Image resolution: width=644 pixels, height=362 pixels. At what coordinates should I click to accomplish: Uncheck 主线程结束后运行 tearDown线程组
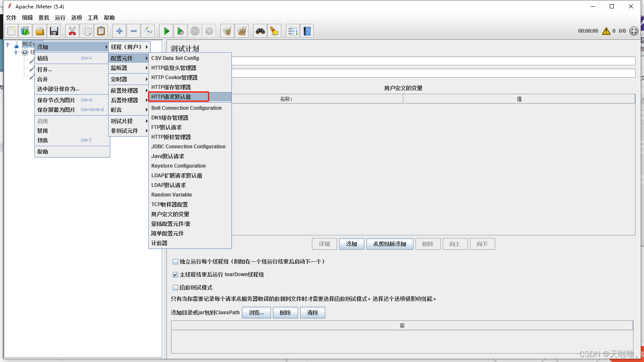coord(176,275)
